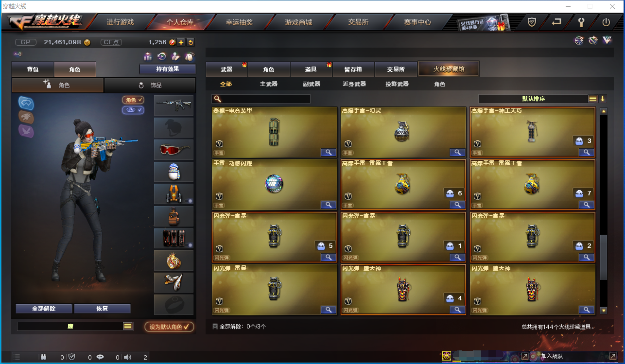
Task: Tick the 全部解除 checkbox below item grid
Action: click(215, 327)
